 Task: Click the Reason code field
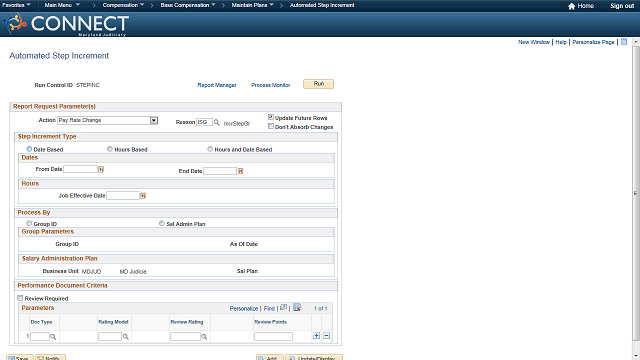(x=204, y=122)
